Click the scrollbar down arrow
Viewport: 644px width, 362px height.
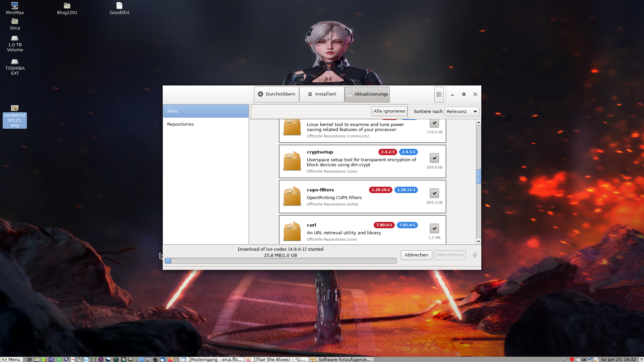click(478, 241)
